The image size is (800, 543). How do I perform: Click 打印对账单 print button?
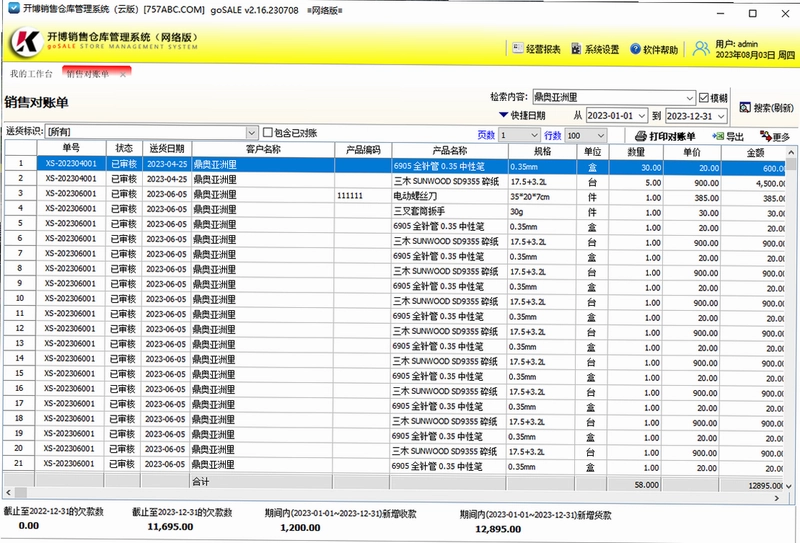click(665, 136)
